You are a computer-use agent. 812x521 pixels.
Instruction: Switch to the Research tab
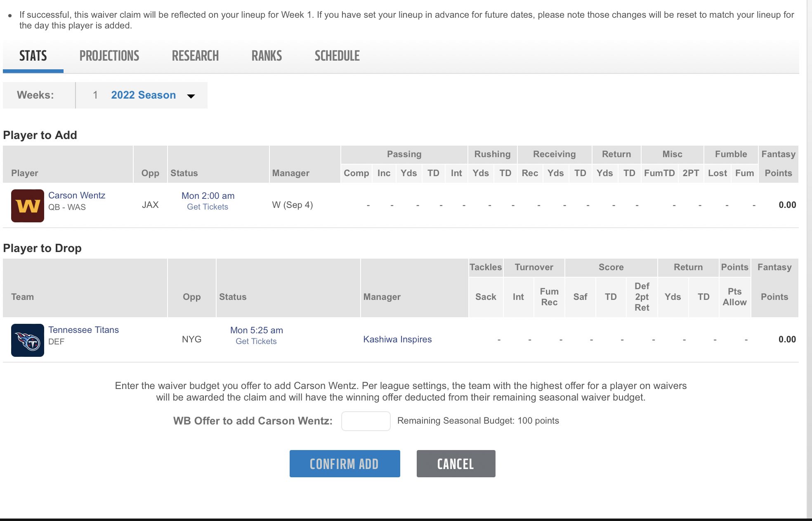(195, 56)
